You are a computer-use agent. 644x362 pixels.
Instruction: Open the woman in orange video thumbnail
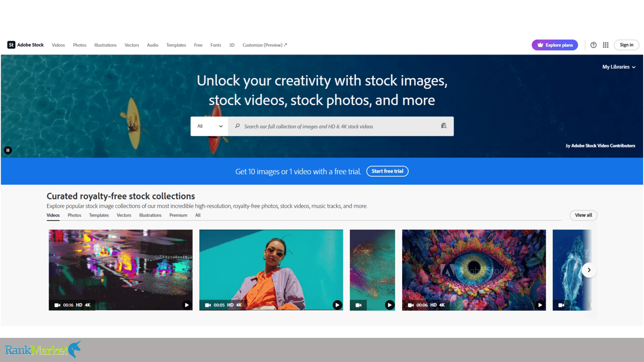(x=271, y=270)
